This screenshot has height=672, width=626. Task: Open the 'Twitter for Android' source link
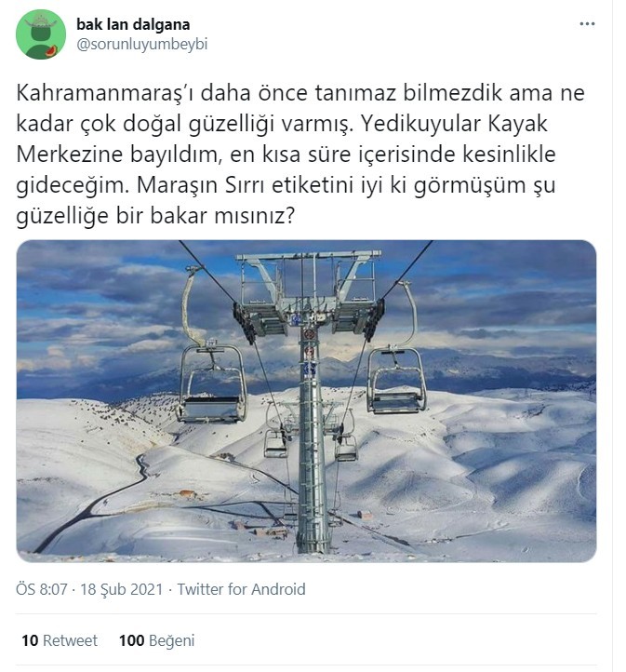(242, 589)
